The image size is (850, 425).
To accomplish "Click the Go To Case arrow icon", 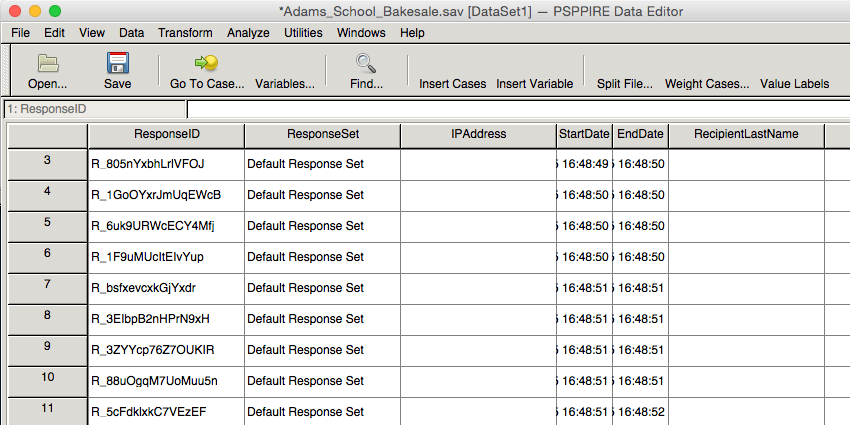I will 207,63.
